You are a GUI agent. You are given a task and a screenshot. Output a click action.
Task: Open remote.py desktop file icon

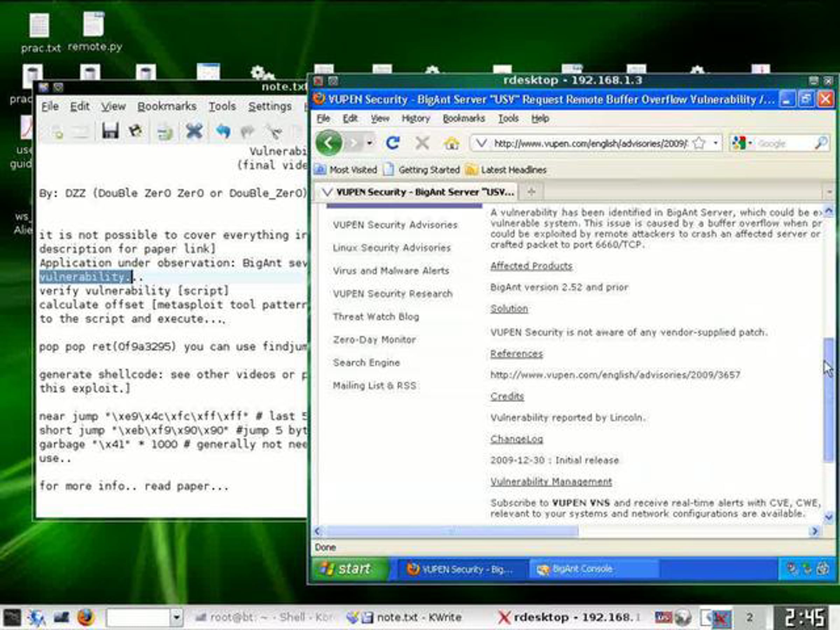[x=94, y=32]
